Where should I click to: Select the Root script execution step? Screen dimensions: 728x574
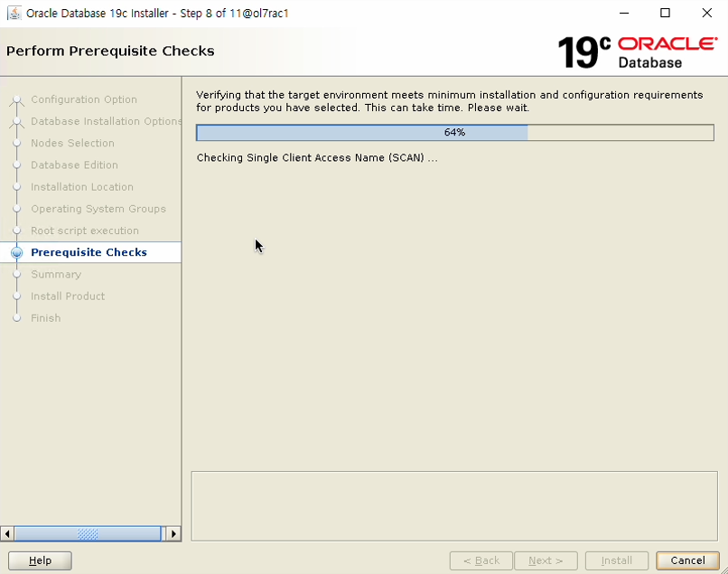(85, 231)
